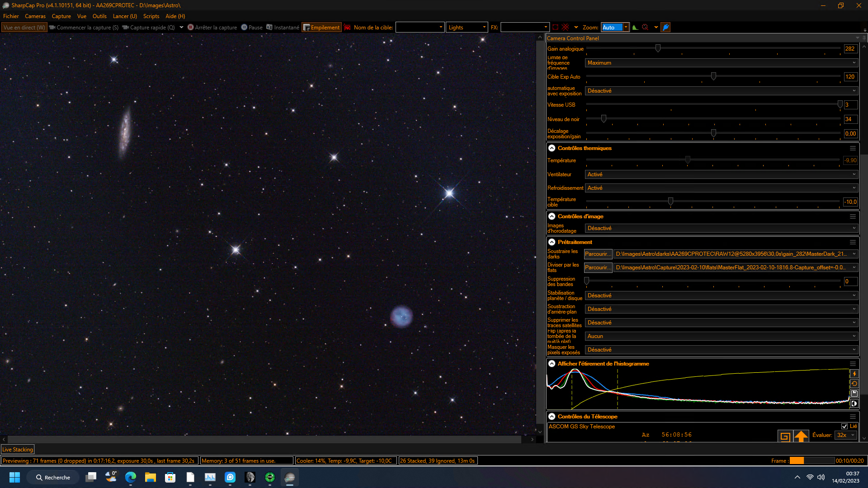Toggle Vue en direct button
Screen dimensions: 868x488
24,28
